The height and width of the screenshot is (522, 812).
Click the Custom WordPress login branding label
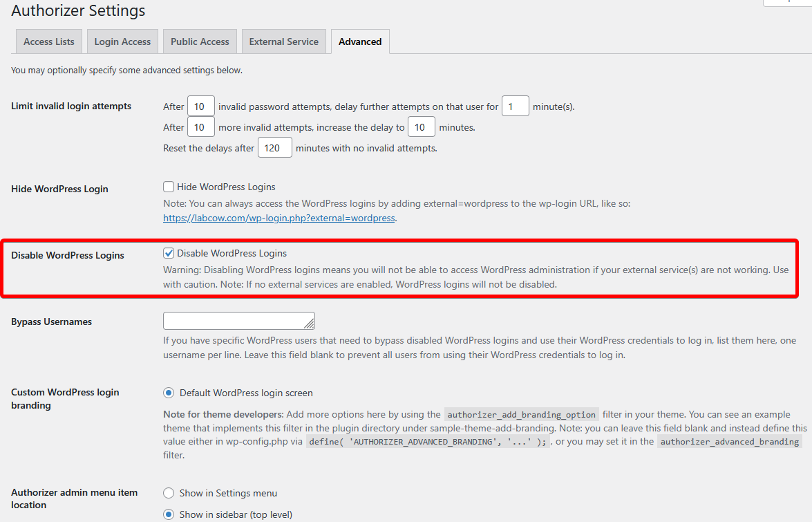[x=65, y=399]
